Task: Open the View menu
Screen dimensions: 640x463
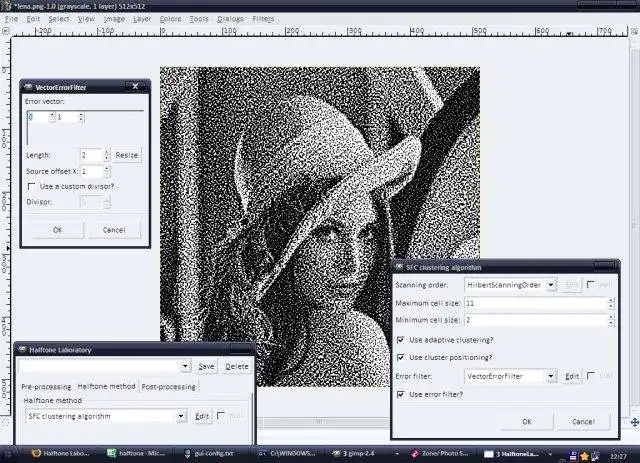Action: point(86,19)
